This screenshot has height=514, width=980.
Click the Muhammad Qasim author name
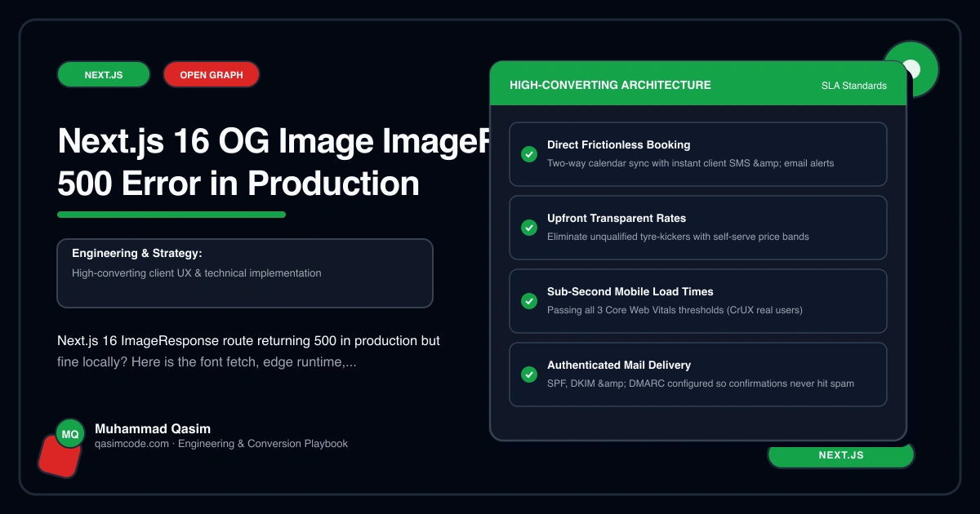click(153, 428)
